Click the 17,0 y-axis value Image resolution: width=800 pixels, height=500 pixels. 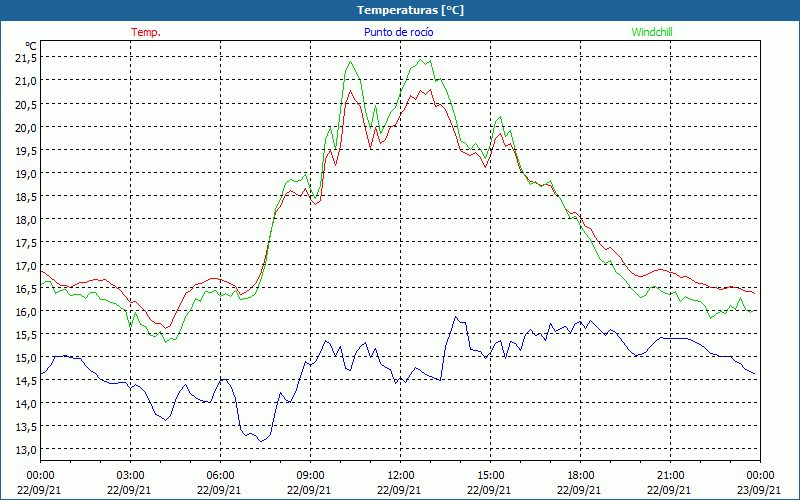tap(26, 266)
